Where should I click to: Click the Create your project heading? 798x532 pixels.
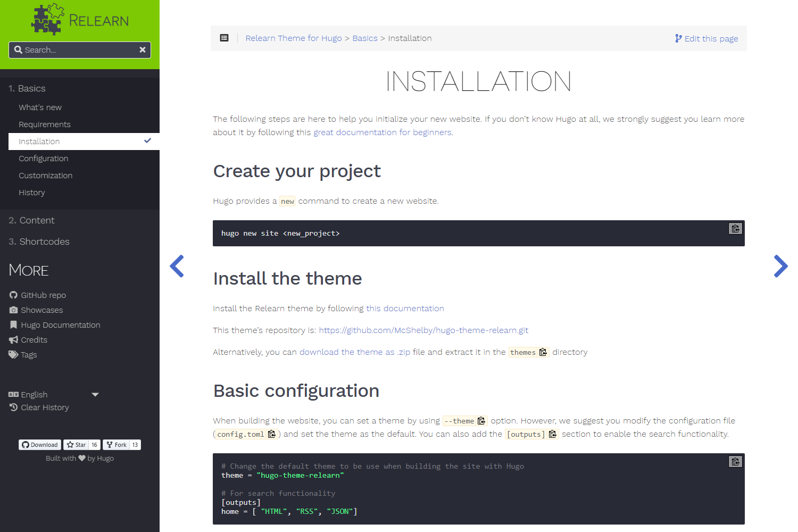297,171
